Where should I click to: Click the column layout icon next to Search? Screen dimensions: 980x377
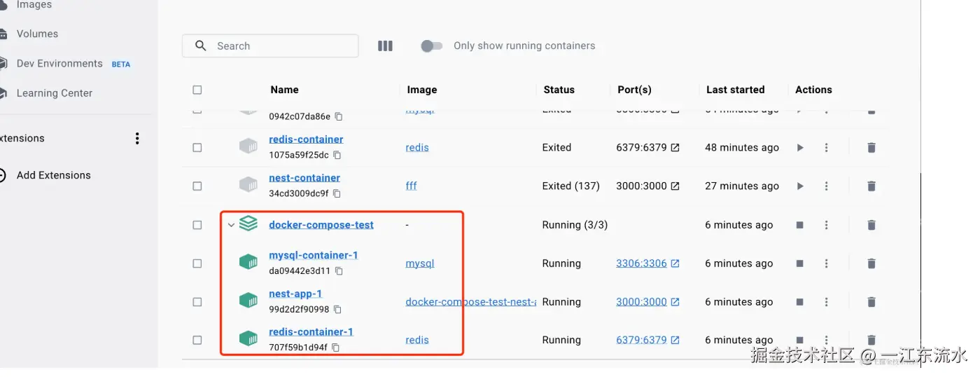pyautogui.click(x=385, y=46)
